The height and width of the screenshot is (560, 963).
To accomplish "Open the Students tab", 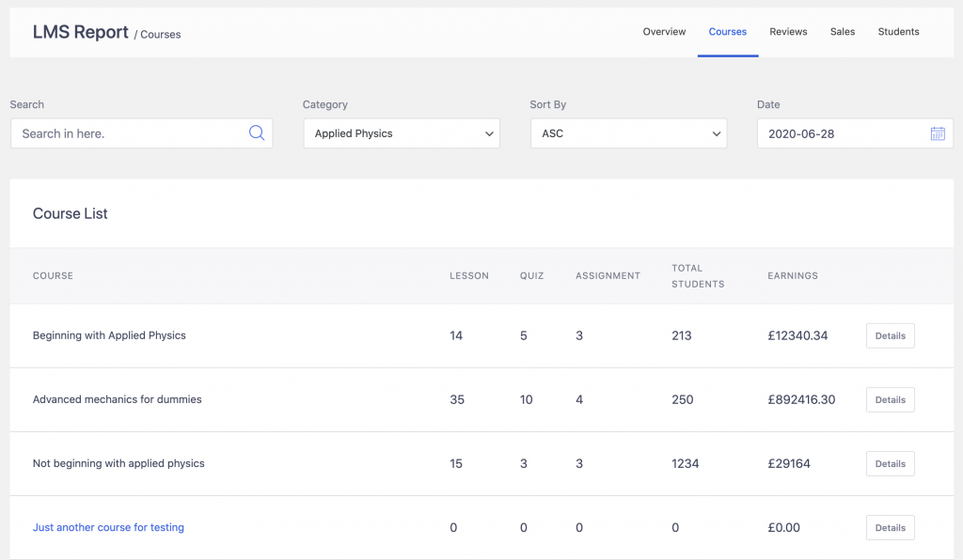I will point(898,31).
